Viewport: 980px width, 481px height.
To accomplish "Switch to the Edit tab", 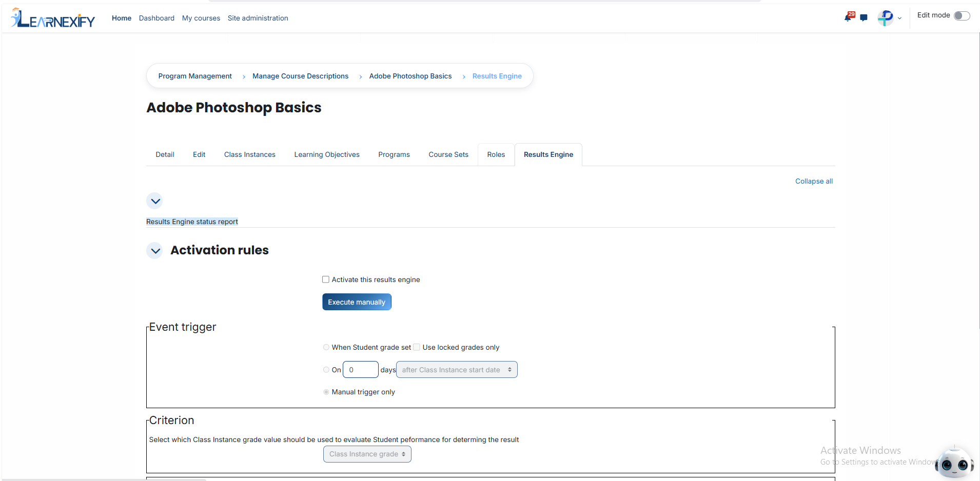I will pos(199,154).
